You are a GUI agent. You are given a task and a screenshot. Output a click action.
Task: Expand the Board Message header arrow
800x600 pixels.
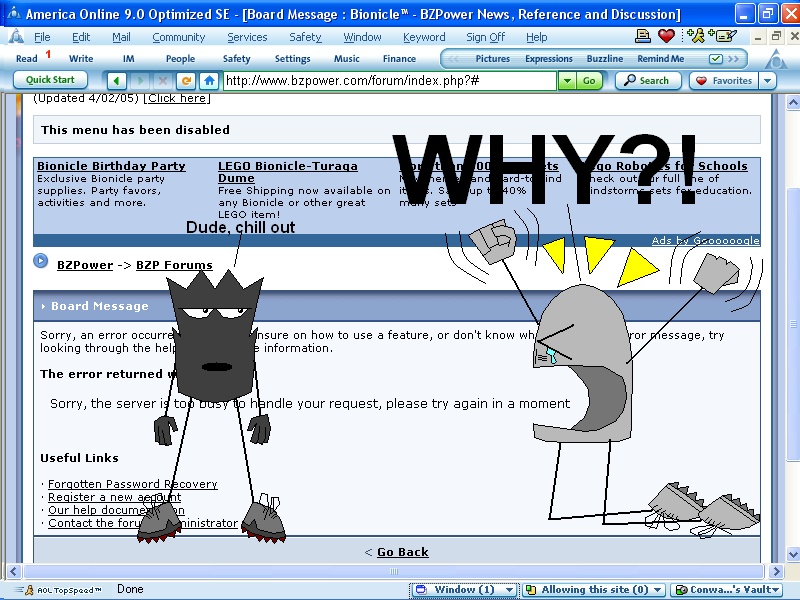43,306
